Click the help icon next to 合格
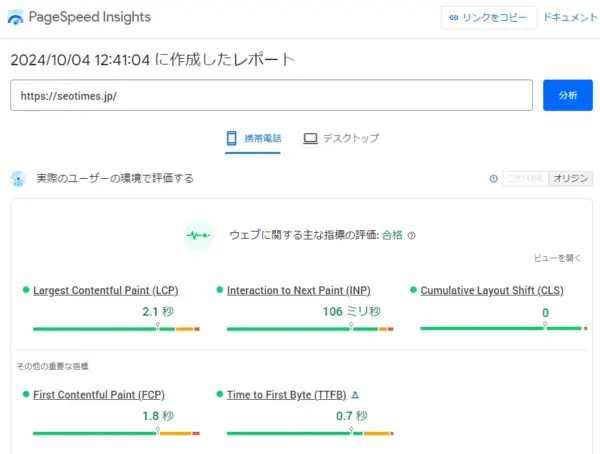This screenshot has height=454, width=600. (411, 235)
